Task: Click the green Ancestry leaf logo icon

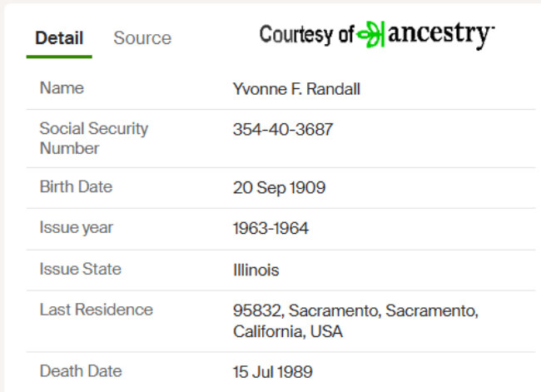Action: click(370, 34)
